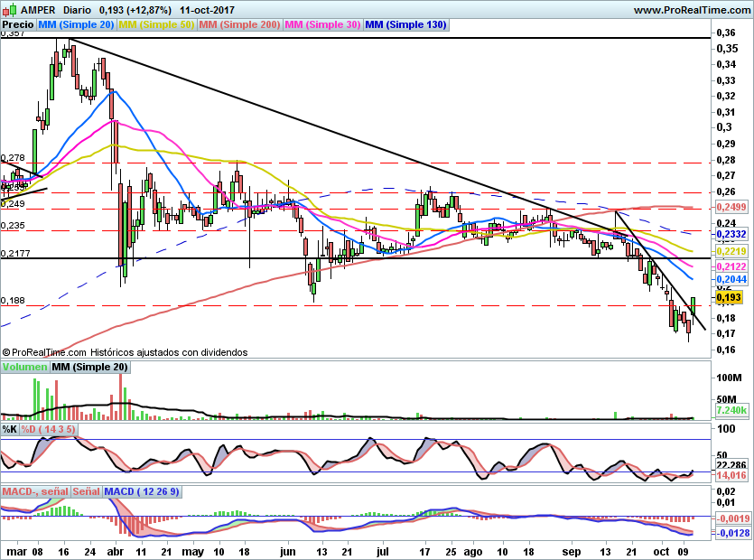Image resolution: width=754 pixels, height=560 pixels.
Task: Click the MACD-, señal label
Action: click(35, 491)
